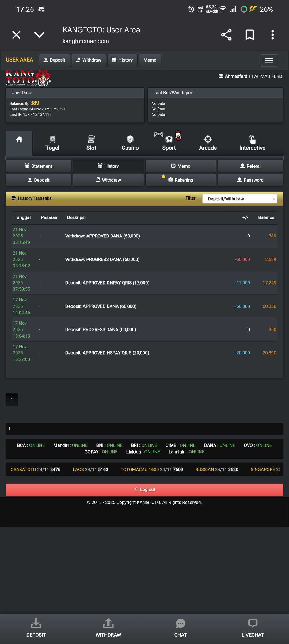
Task: Open the hamburger navigation menu
Action: click(x=269, y=60)
